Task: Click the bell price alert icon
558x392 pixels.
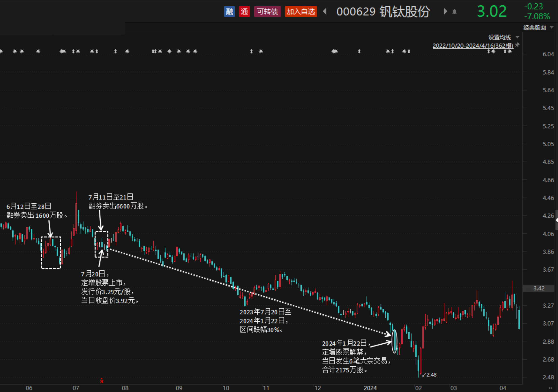Action: tap(454, 12)
